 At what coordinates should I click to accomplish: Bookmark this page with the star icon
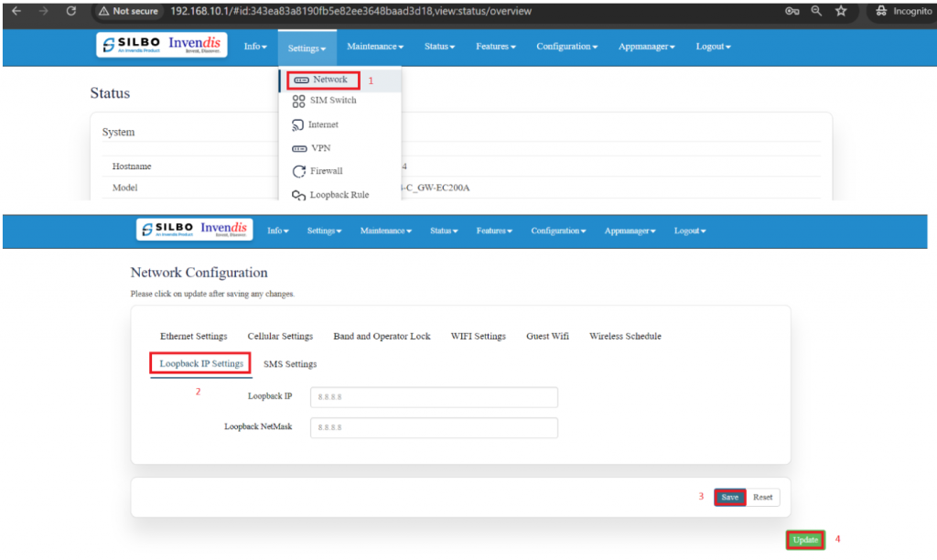coord(840,11)
